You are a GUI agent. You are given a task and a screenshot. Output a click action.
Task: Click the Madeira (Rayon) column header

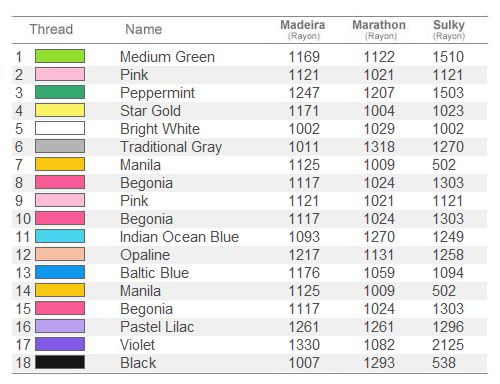(303, 30)
